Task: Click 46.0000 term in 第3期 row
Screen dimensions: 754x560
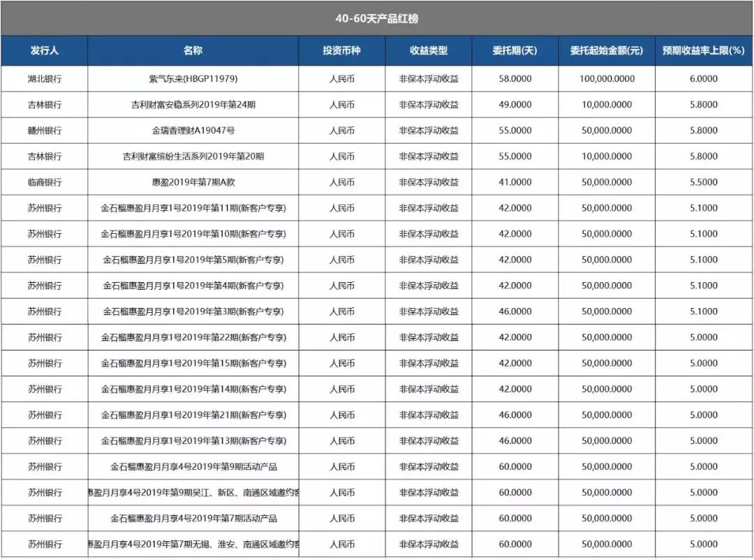Action: pyautogui.click(x=515, y=311)
